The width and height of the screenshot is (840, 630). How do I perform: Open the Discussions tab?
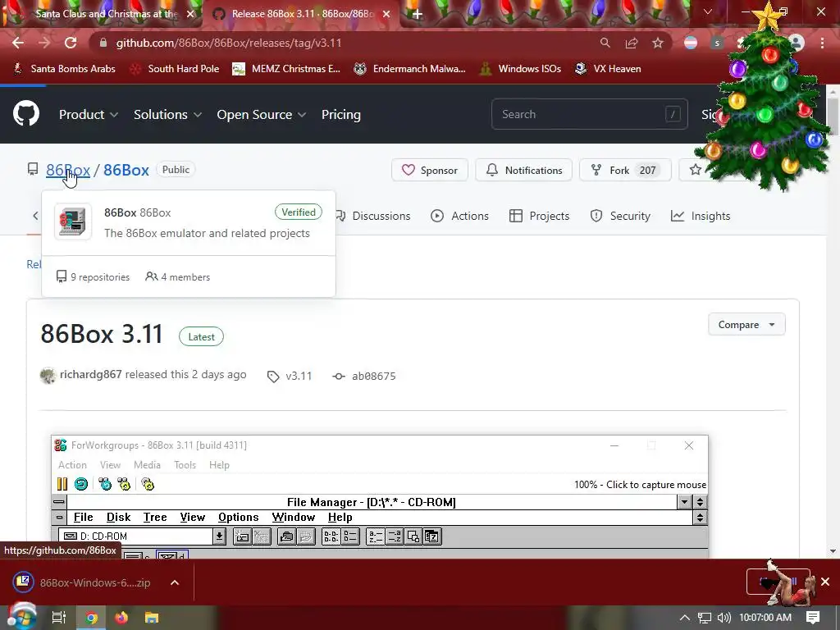tap(374, 216)
